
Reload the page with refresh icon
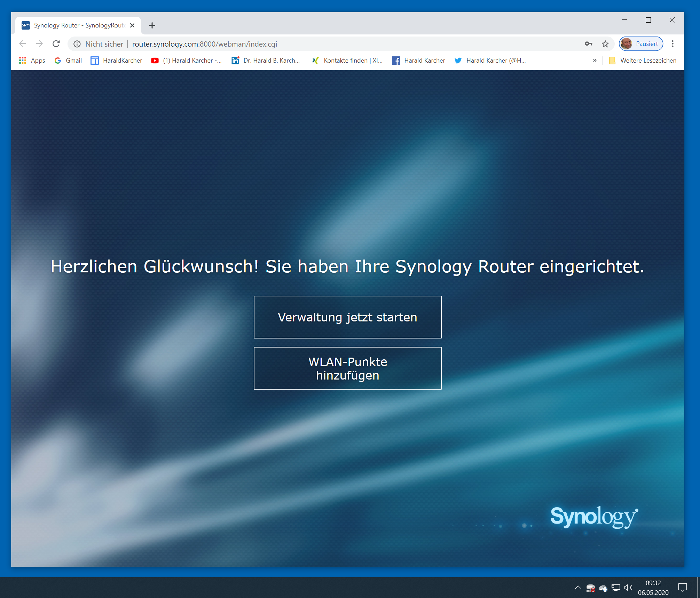[56, 44]
